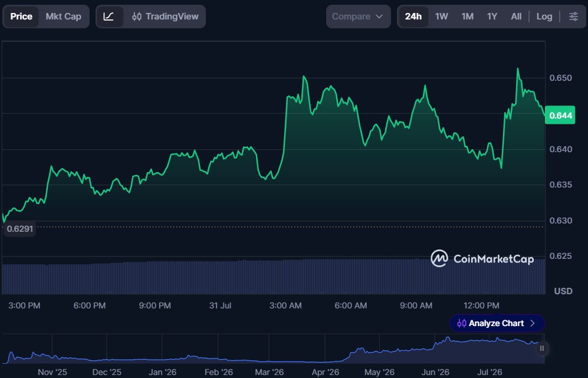The image size is (588, 378).
Task: Select the 1M time range
Action: click(x=467, y=17)
